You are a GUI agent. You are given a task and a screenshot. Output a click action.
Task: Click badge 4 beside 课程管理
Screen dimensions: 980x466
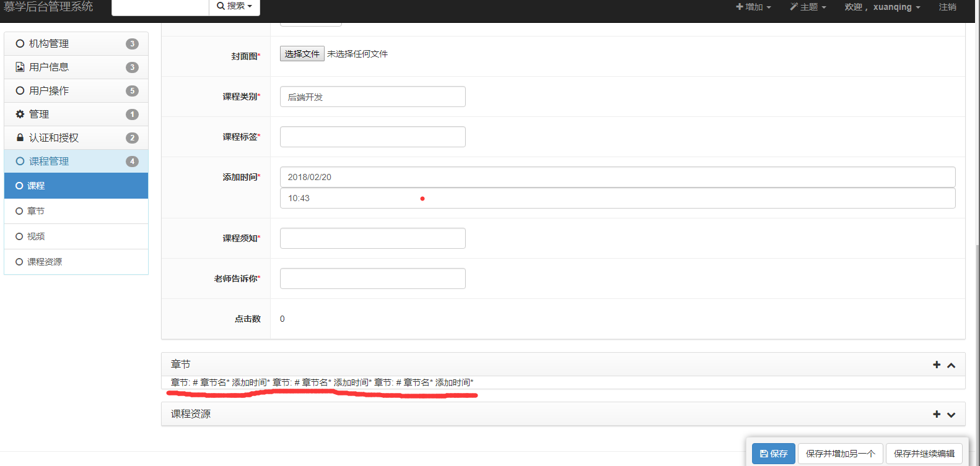tap(132, 161)
